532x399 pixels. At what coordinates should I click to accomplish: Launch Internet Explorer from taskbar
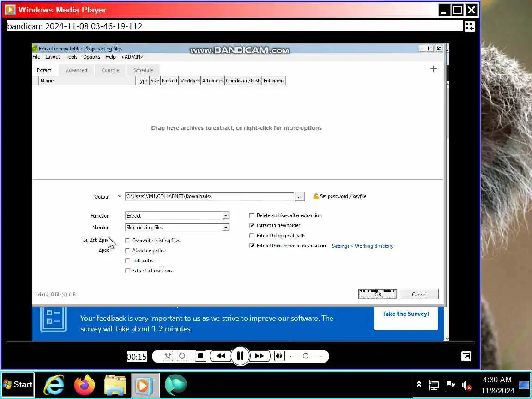point(54,385)
